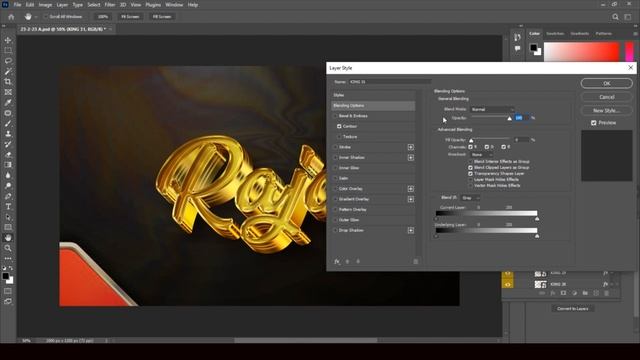Select the Eraser tool

tap(8, 155)
